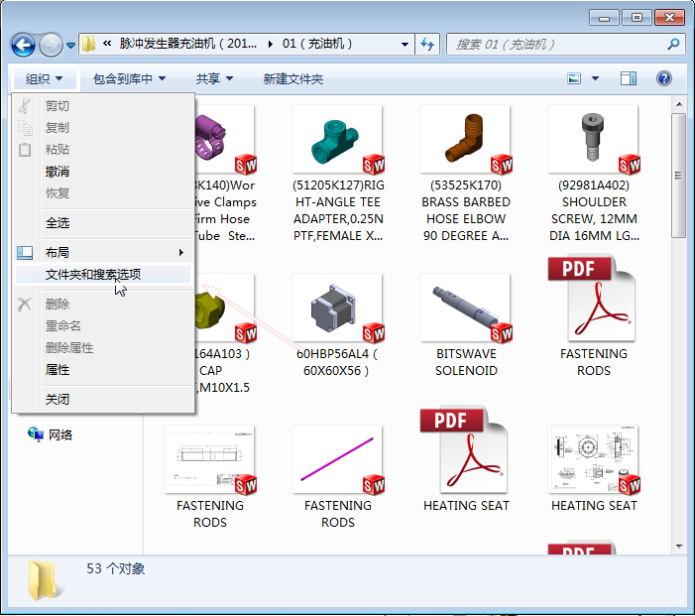Select 全选 in the organize menu

58,223
